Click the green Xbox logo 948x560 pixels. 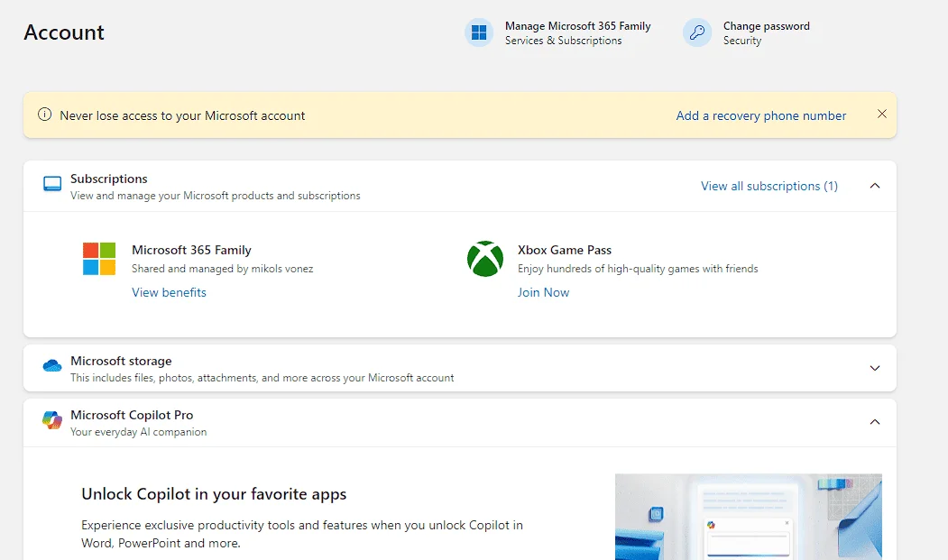coord(485,259)
